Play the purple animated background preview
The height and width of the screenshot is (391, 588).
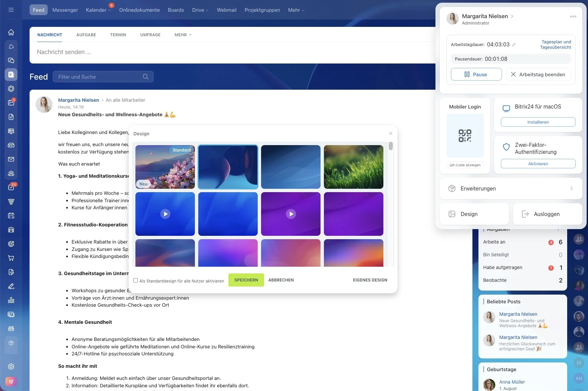291,214
